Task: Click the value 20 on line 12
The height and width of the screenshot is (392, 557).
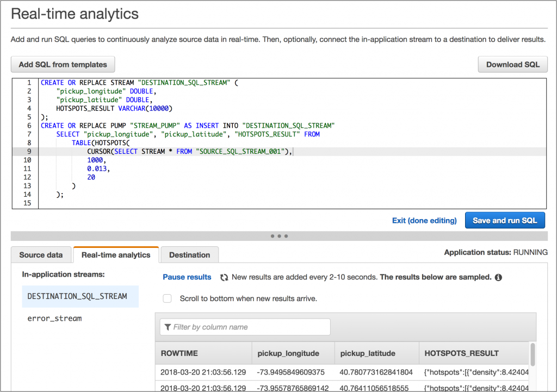Action: click(x=91, y=177)
